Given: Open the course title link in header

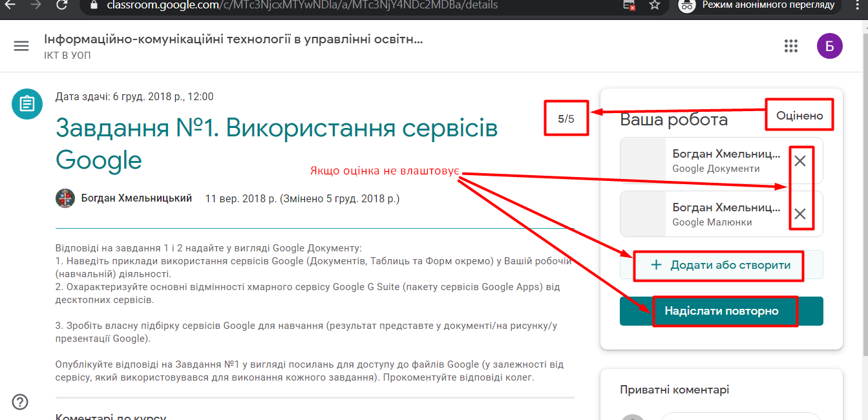Looking at the screenshot, I should pyautogui.click(x=233, y=39).
